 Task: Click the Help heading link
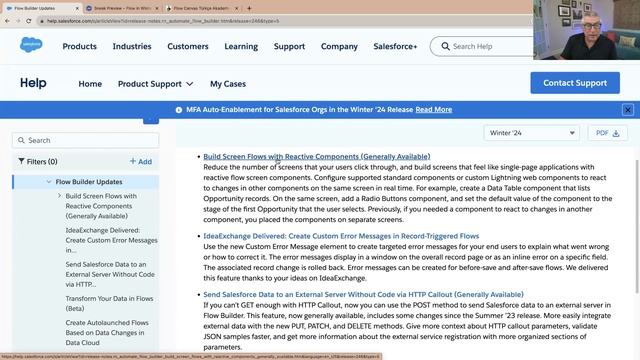[33, 83]
